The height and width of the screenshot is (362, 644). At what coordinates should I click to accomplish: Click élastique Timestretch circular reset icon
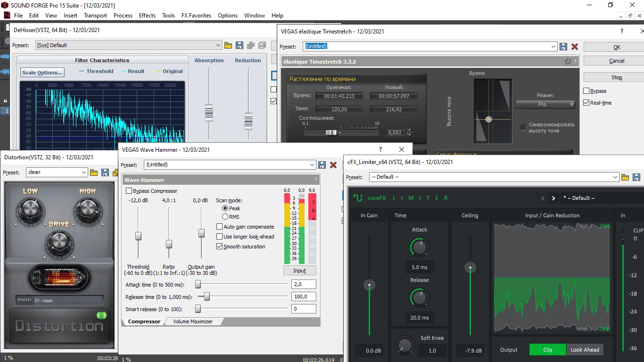coord(568,62)
